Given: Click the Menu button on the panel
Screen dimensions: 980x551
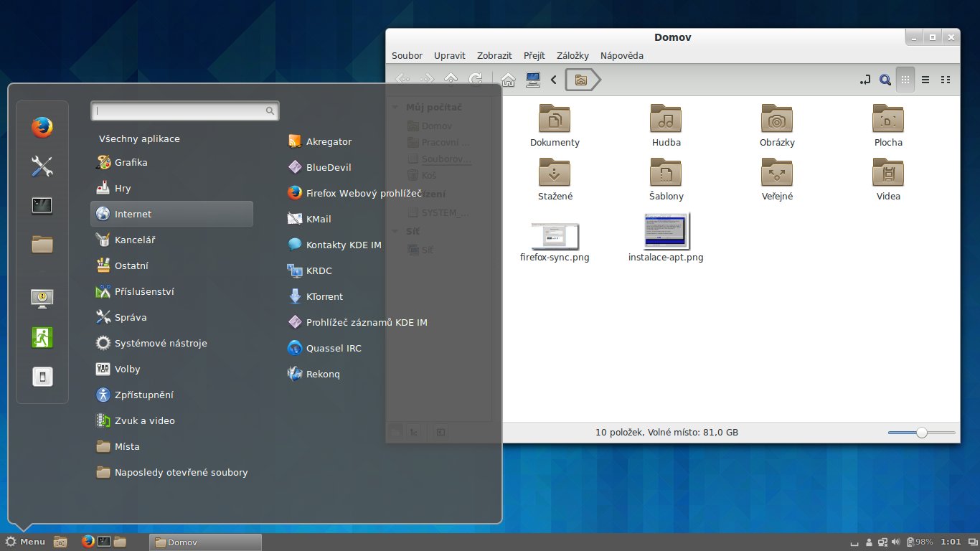Looking at the screenshot, I should click(x=25, y=542).
